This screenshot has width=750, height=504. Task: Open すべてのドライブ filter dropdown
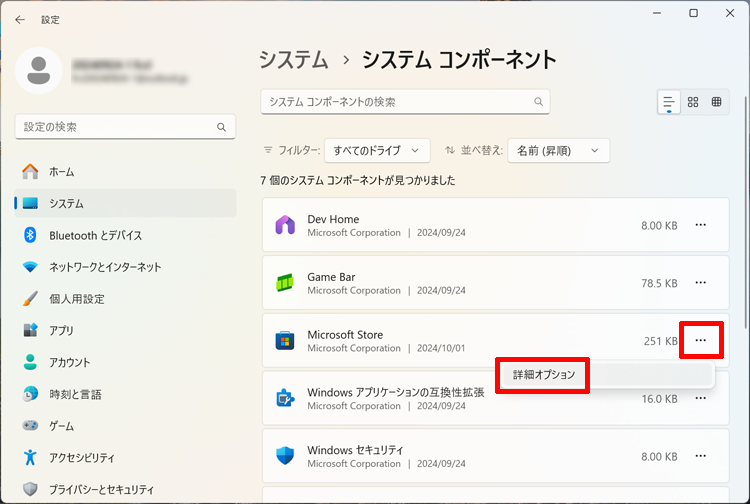[x=377, y=150]
